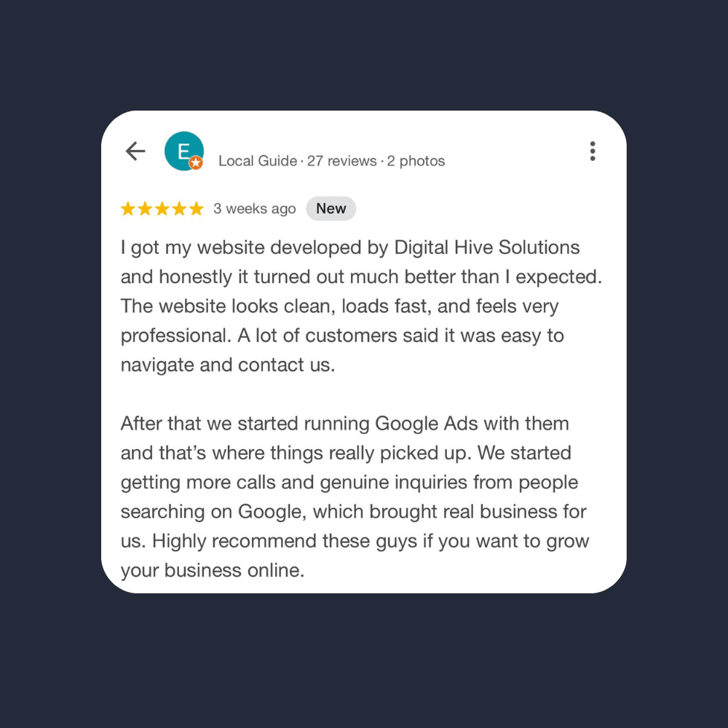The height and width of the screenshot is (728, 728).
Task: Click the second yellow rating star
Action: [145, 210]
